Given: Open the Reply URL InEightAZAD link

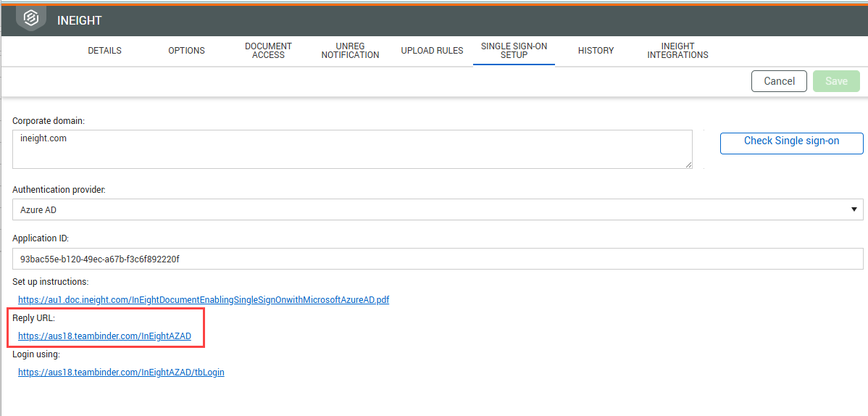Looking at the screenshot, I should pos(104,336).
